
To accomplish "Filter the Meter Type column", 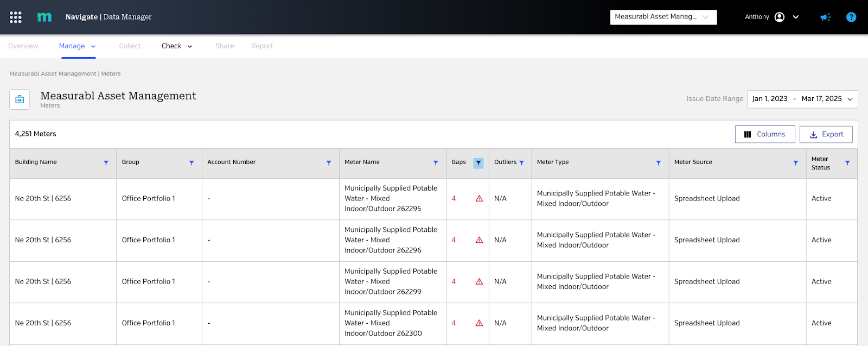I will [659, 163].
